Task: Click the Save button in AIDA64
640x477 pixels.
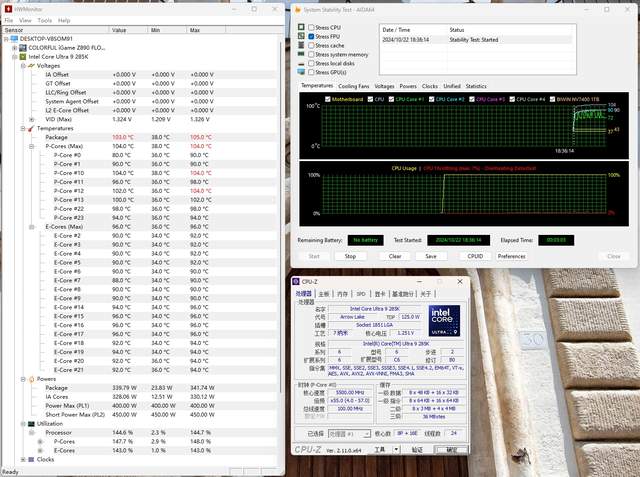Action: 431,256
